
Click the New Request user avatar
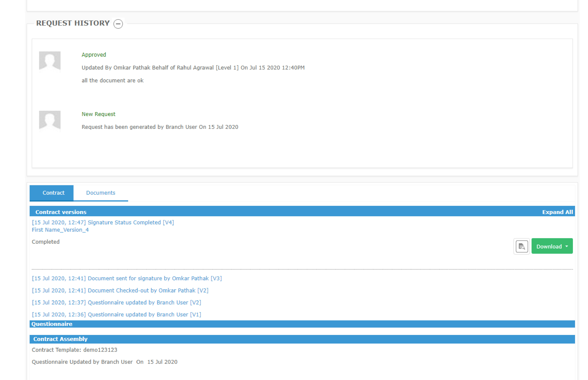click(x=50, y=121)
